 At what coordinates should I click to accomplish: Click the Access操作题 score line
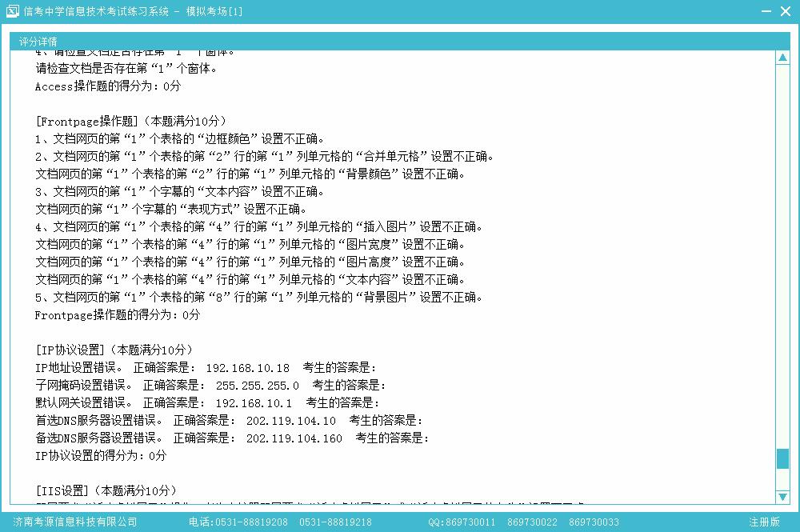pos(108,86)
